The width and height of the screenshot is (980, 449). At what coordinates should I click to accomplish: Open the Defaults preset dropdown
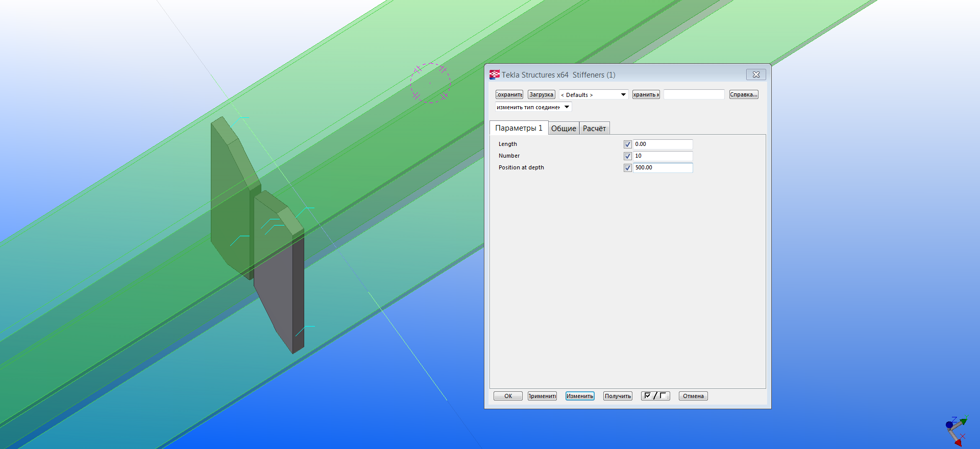tap(594, 95)
